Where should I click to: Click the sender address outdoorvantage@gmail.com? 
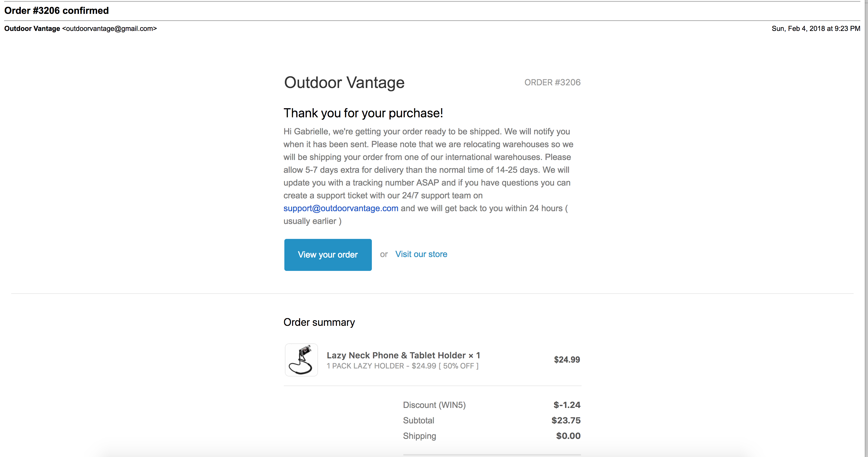(110, 29)
